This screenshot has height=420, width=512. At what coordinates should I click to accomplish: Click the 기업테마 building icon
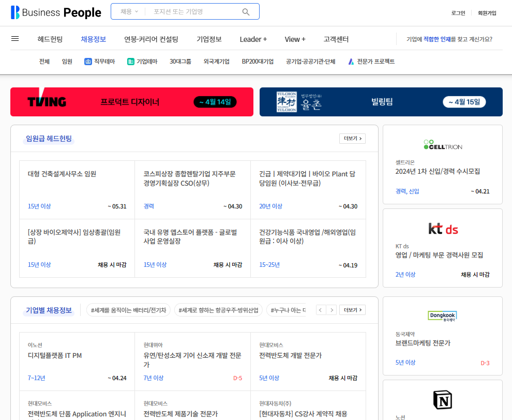(131, 62)
